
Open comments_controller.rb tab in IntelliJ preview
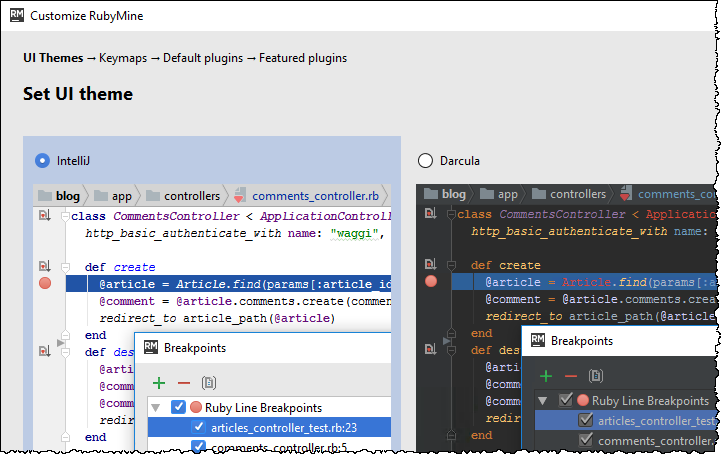tap(314, 196)
